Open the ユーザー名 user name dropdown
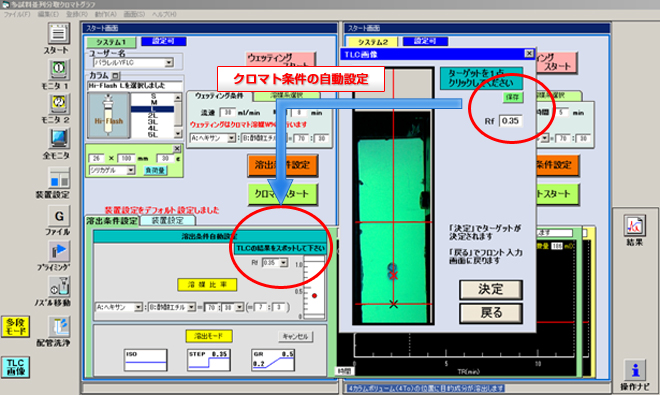 click(169, 63)
